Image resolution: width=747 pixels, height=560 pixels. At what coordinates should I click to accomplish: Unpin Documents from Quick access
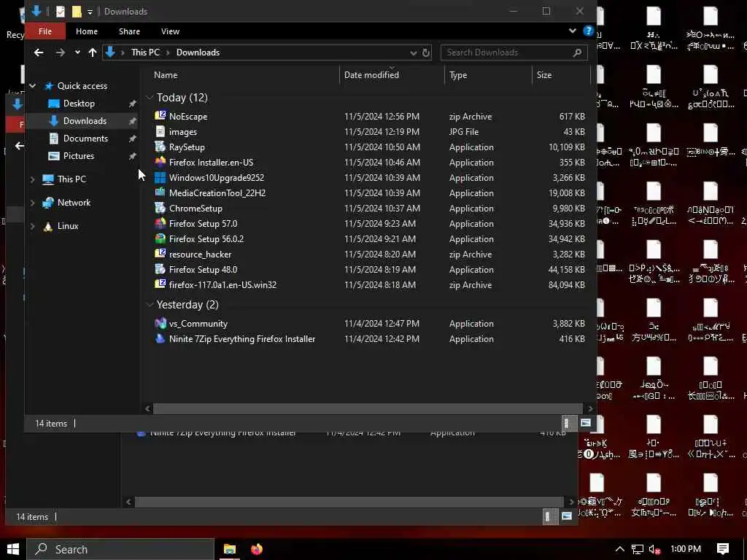pos(133,139)
